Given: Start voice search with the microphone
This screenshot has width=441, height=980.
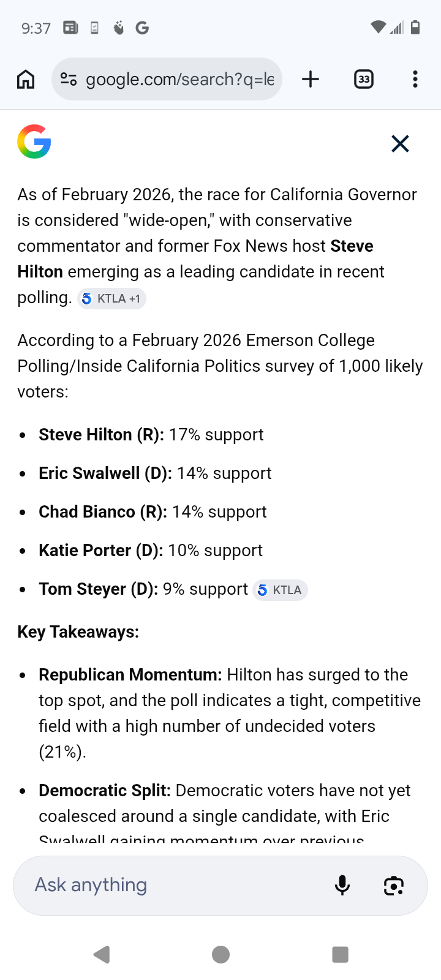Looking at the screenshot, I should click(342, 885).
